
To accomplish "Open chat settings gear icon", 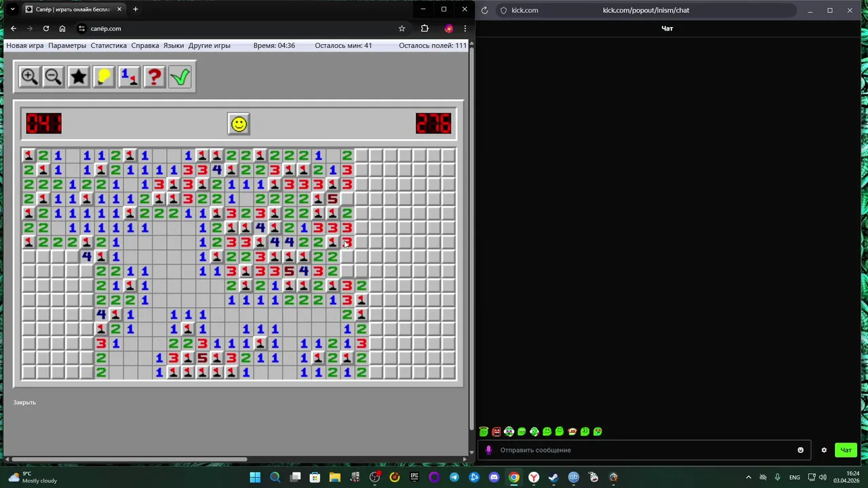I will pos(824,450).
